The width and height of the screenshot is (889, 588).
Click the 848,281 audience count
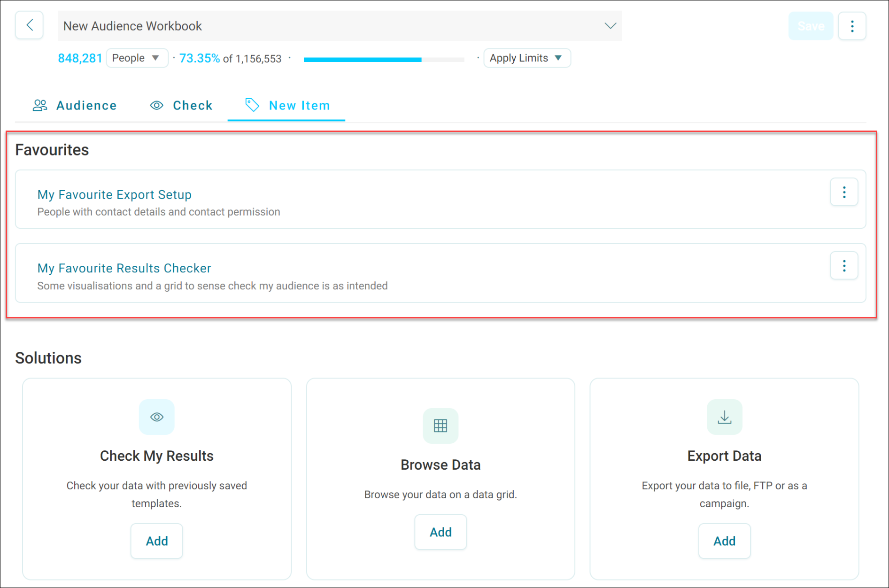[80, 58]
